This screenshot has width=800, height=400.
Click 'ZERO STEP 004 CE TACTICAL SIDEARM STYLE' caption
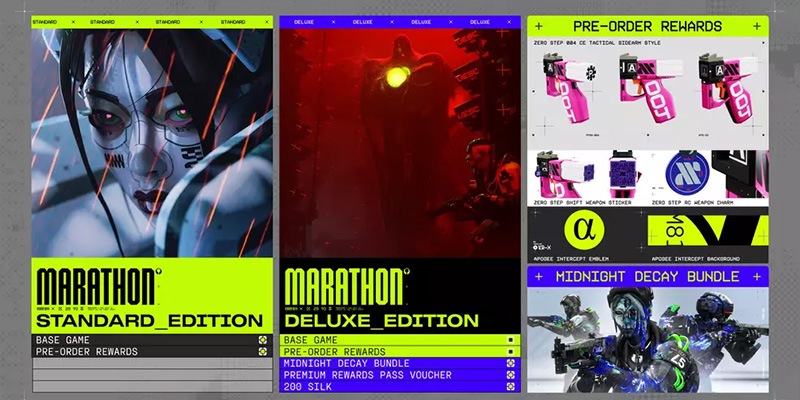(x=597, y=43)
